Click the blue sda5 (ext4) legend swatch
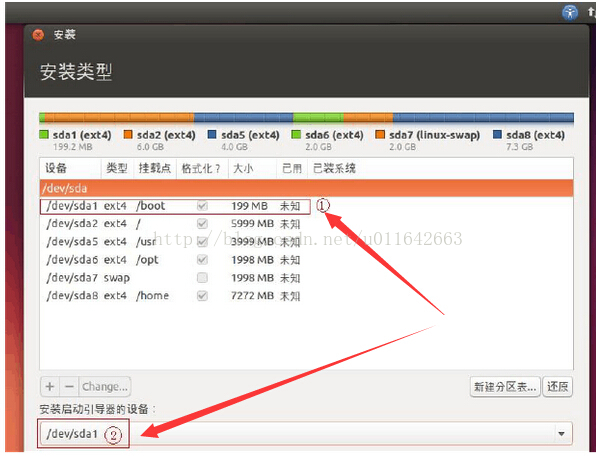The height and width of the screenshot is (456, 596). (212, 134)
